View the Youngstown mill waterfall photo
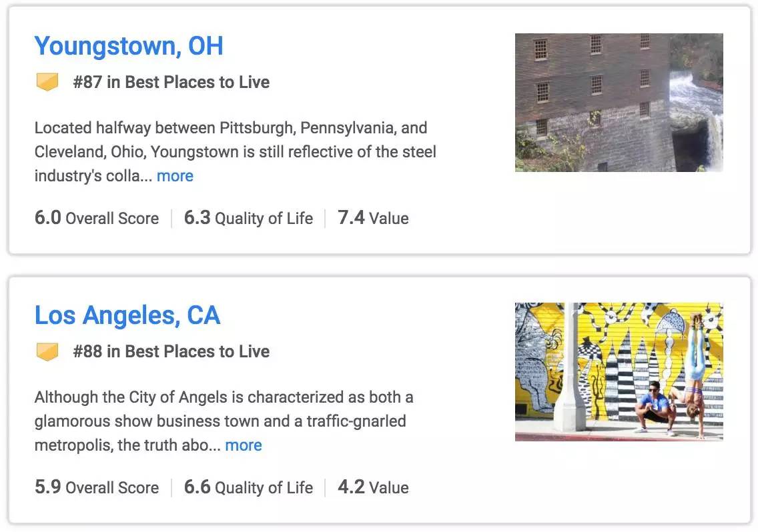This screenshot has height=532, width=758. [x=619, y=103]
